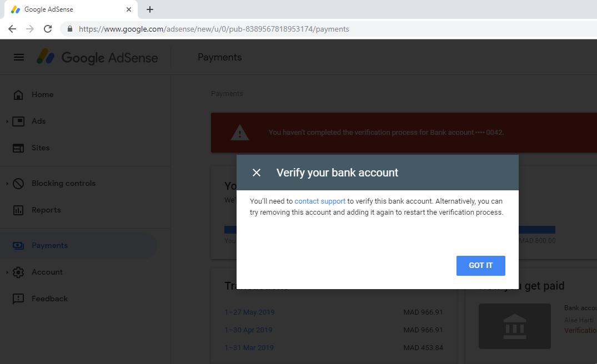Click the Home house icon
Screen dimensions: 597x364
(18, 95)
